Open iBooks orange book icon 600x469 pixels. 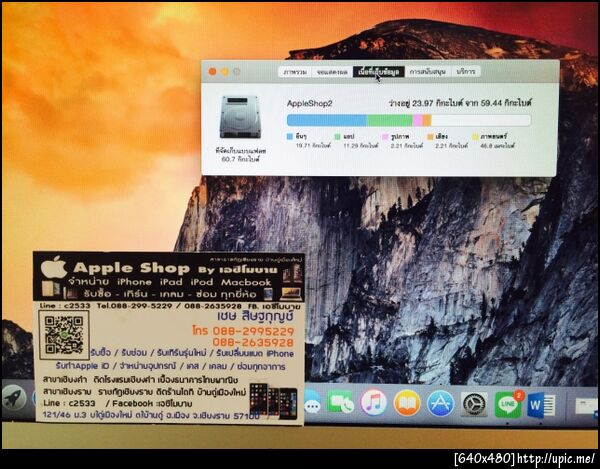click(407, 402)
